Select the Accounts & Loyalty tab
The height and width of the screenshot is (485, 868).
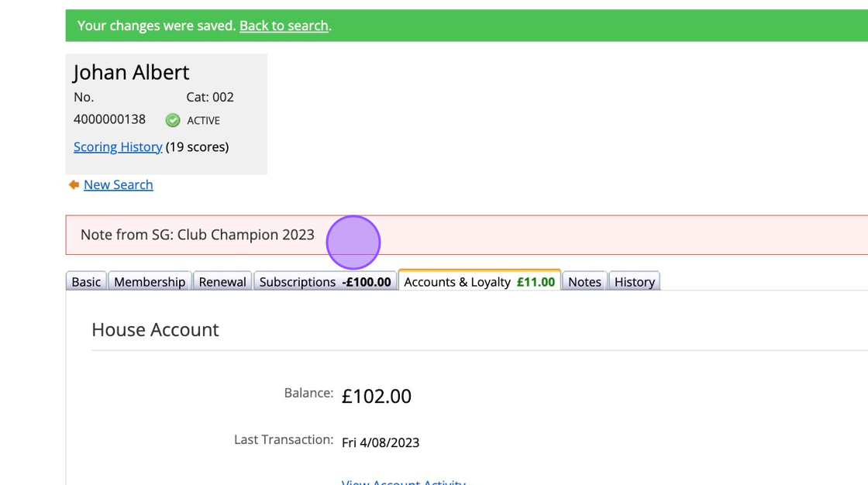tap(480, 280)
